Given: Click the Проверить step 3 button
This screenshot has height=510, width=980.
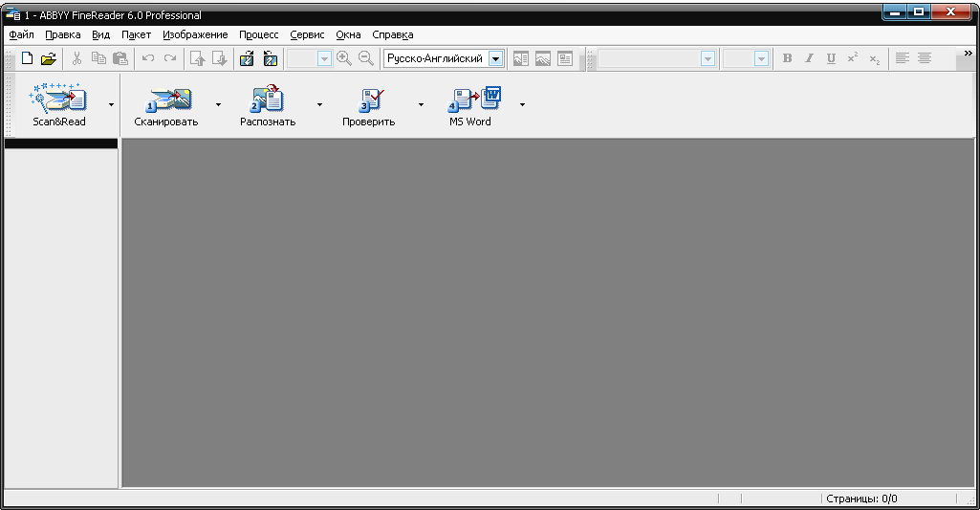Looking at the screenshot, I should (369, 104).
